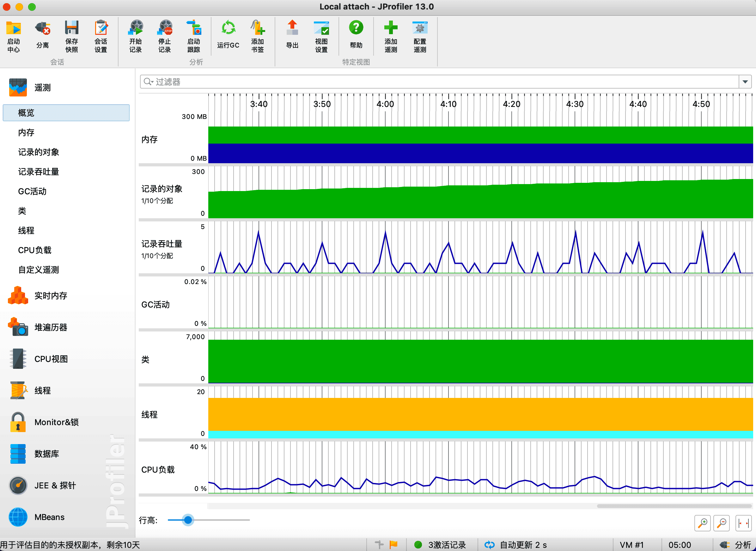Click the Save Snapshot (保存快照) floppy icon
Screen dimensions: 756x551
pos(71,28)
